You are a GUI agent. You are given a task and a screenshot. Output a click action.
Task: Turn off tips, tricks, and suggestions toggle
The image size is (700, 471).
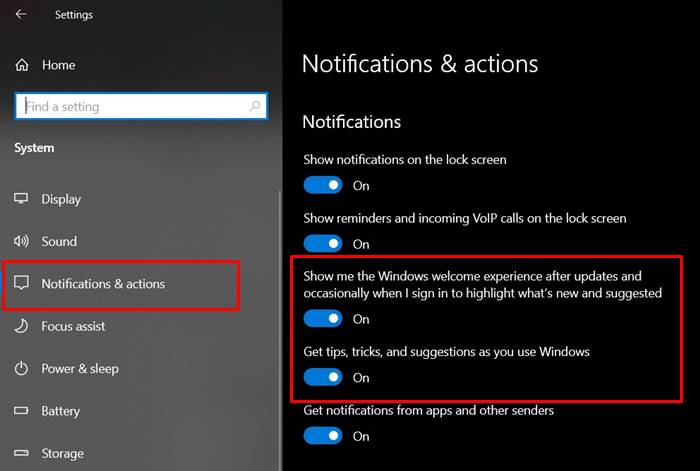[x=323, y=377]
